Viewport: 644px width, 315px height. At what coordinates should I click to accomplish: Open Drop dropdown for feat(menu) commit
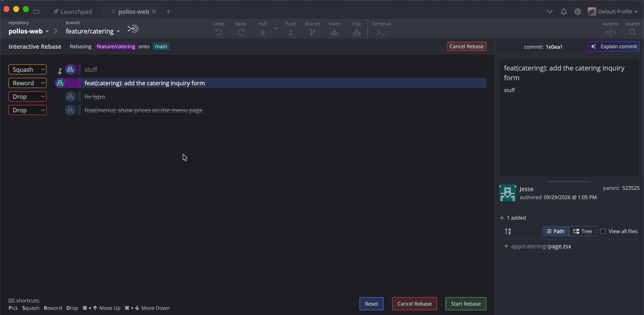pos(27,110)
